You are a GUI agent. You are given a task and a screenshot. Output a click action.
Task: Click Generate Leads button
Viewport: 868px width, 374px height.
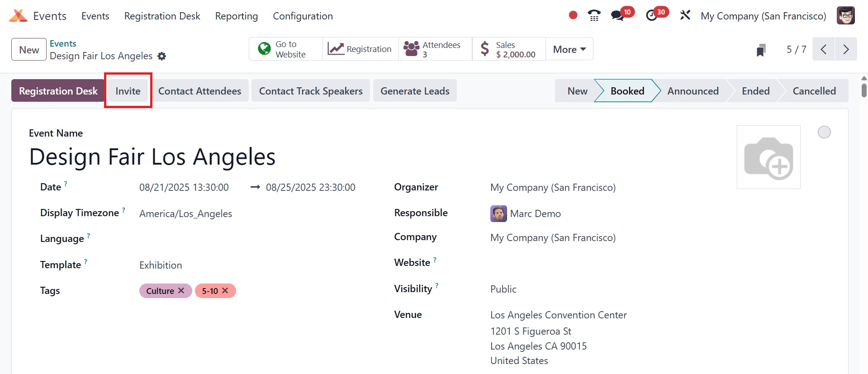click(x=415, y=91)
